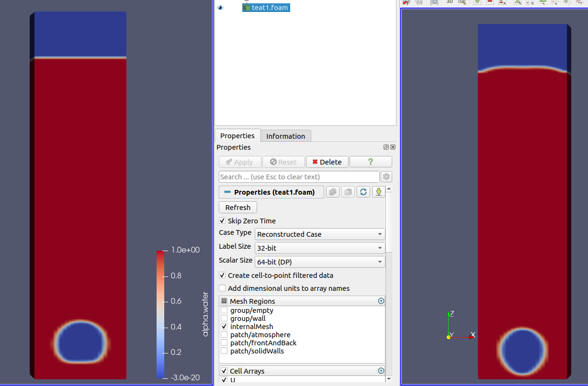Open the Case Type dropdown

point(320,234)
